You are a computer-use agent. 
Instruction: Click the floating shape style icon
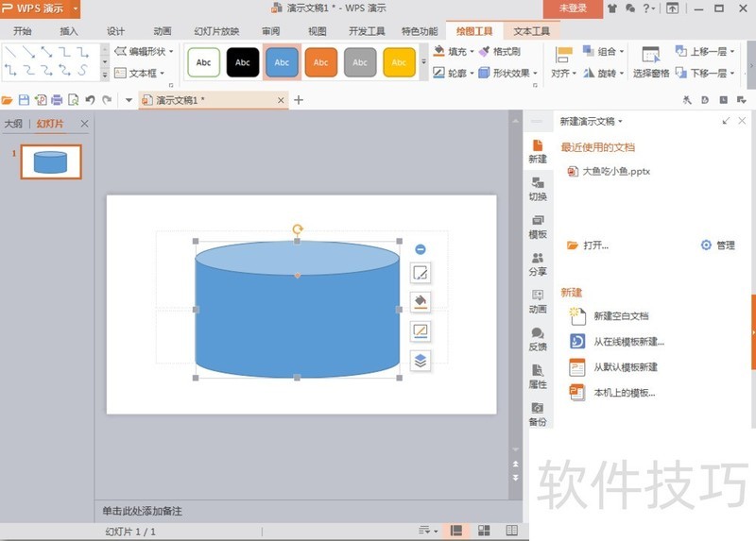pos(421,273)
